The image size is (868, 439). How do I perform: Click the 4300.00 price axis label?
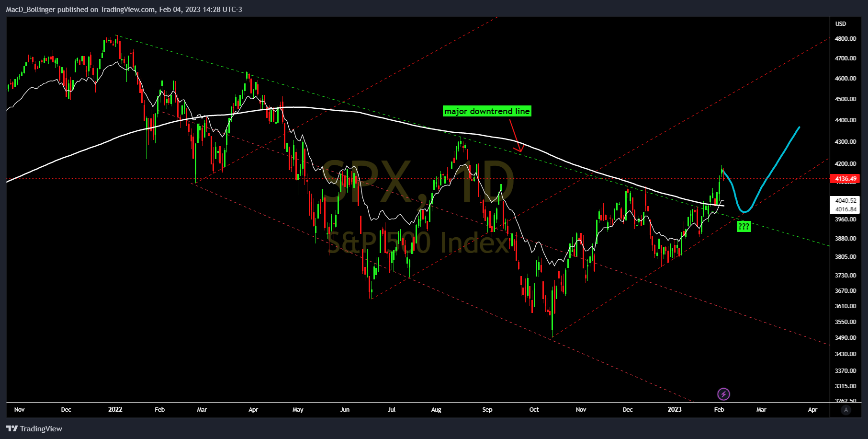pos(845,141)
